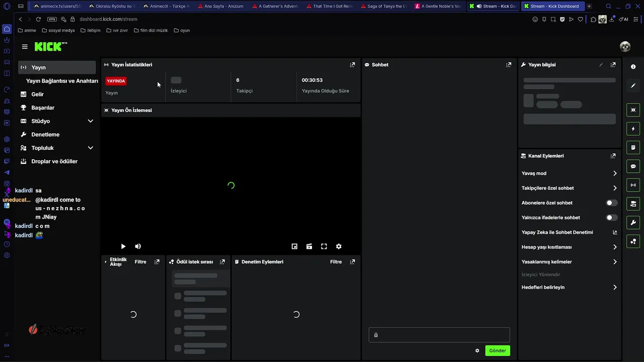This screenshot has width=644, height=362.
Task: Play the stream preview
Action: pyautogui.click(x=123, y=246)
